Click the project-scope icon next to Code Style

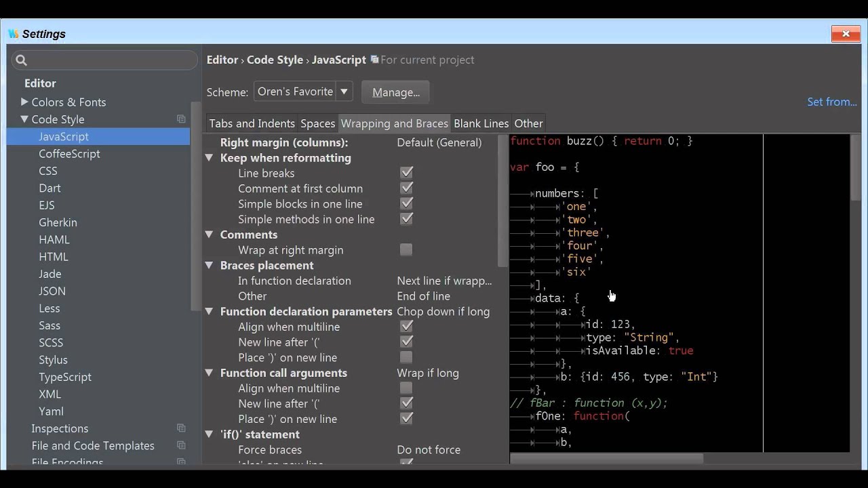(x=181, y=119)
